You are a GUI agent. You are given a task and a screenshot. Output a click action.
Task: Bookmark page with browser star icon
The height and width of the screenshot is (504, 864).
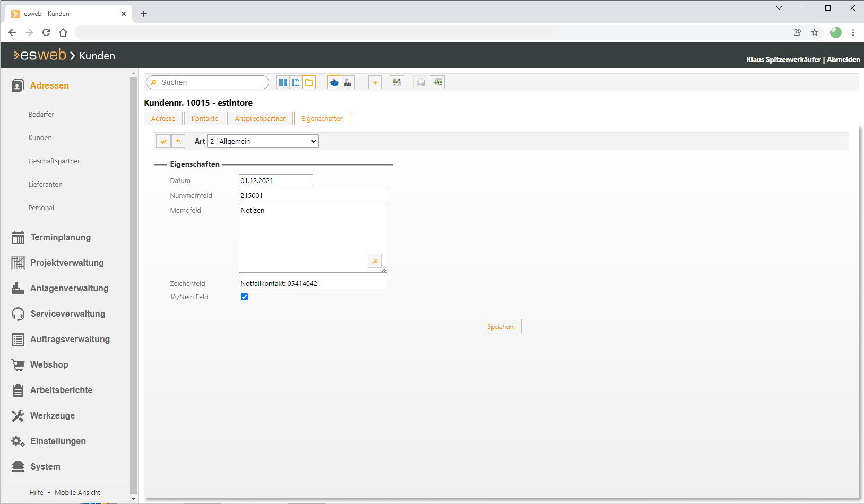tap(815, 32)
